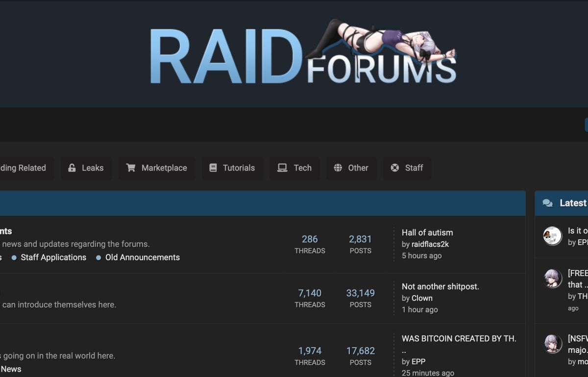Open the Staff Applications link
588x377 pixels.
tap(53, 257)
